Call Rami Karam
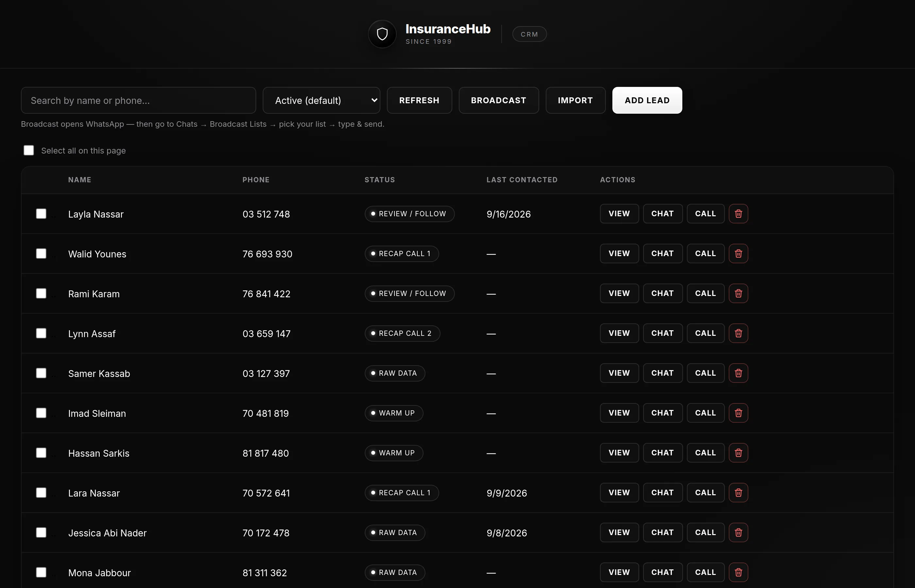915x588 pixels. point(705,293)
